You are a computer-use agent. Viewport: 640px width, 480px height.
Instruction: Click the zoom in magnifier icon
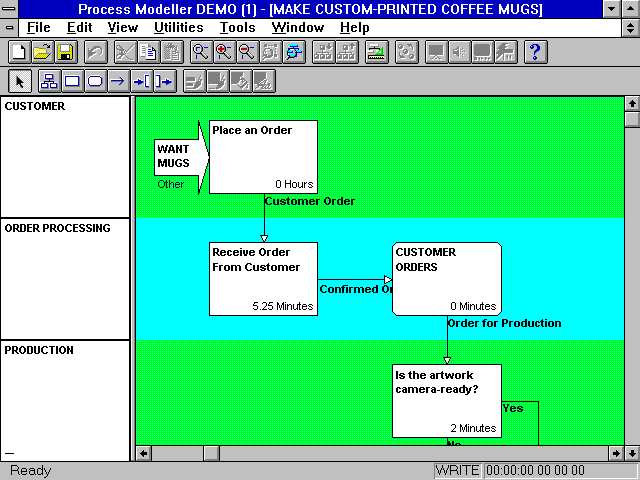[224, 51]
